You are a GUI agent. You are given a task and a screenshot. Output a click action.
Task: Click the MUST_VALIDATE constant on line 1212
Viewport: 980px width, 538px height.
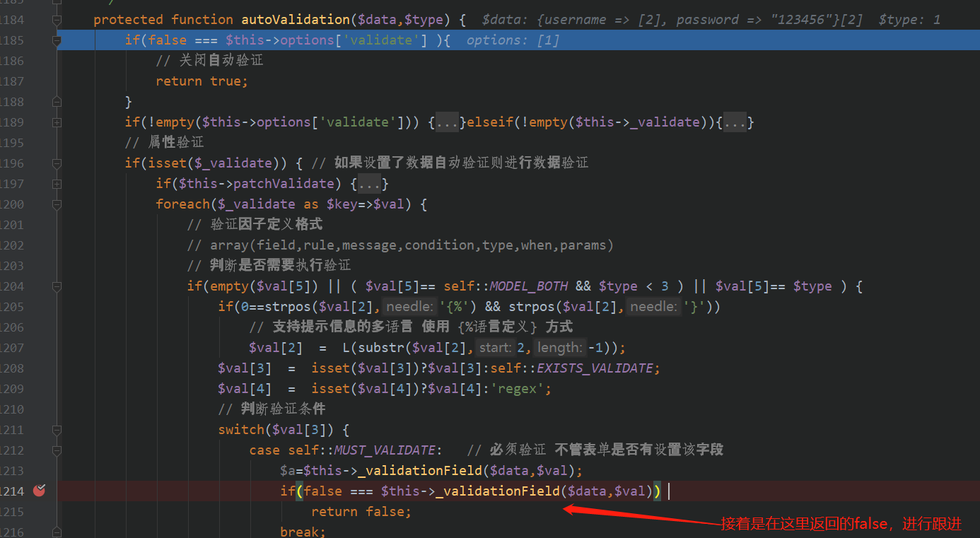tap(385, 450)
